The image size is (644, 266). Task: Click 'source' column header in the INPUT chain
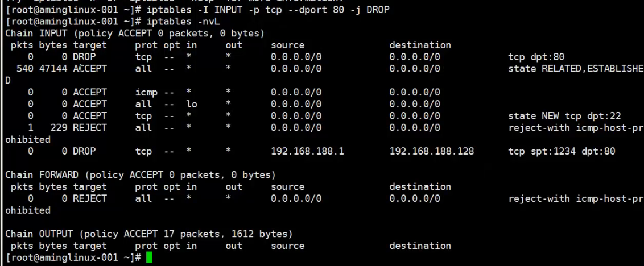pos(287,45)
